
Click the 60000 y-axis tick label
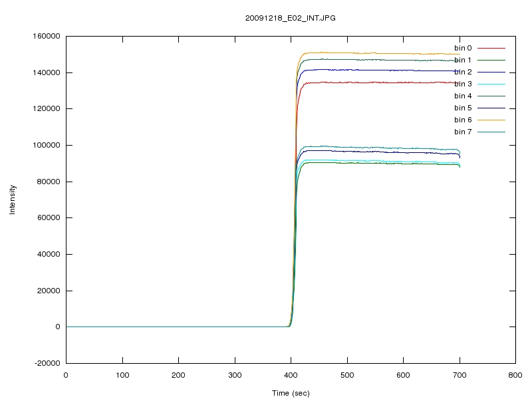click(x=49, y=217)
